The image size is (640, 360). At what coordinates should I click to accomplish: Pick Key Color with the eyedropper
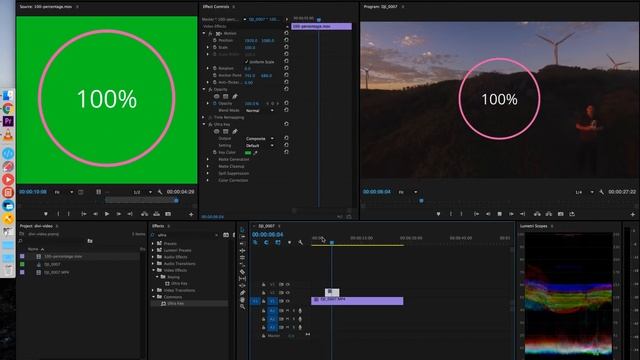pos(256,153)
